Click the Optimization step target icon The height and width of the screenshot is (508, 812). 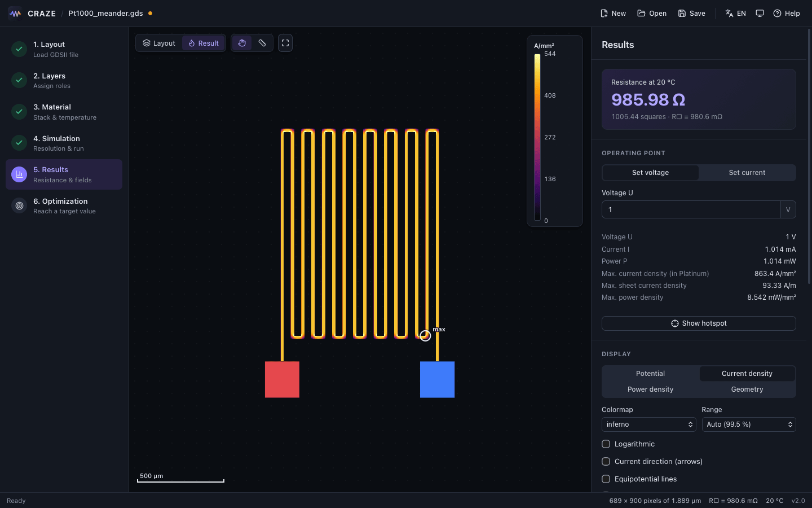[19, 206]
